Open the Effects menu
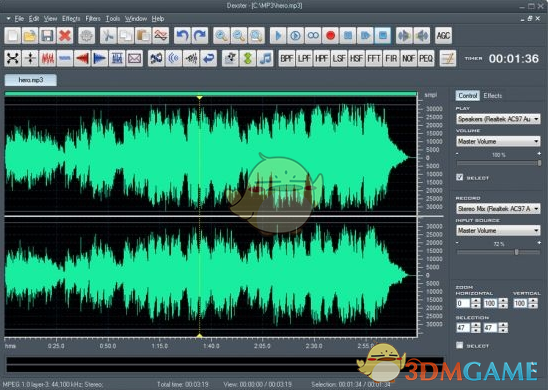The width and height of the screenshot is (549, 390). (x=71, y=19)
